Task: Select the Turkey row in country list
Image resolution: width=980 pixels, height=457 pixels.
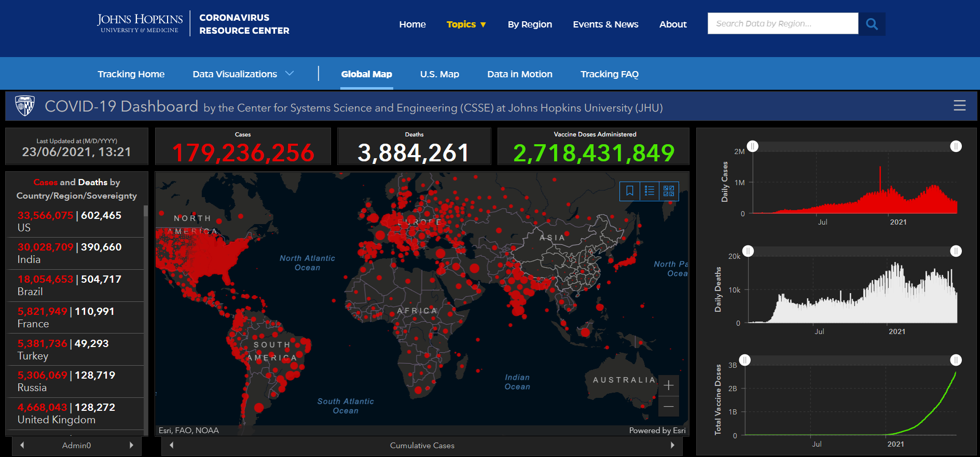Action: [x=75, y=350]
